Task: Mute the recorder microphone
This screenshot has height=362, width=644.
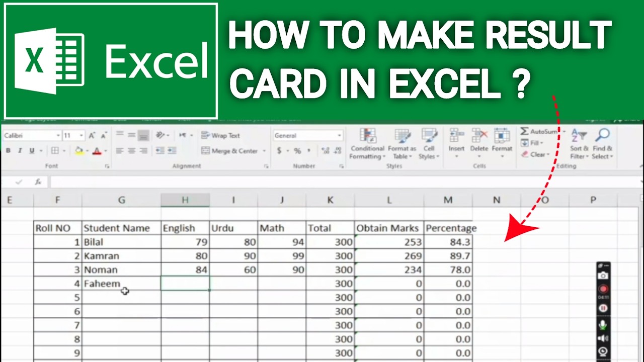Action: pyautogui.click(x=603, y=325)
